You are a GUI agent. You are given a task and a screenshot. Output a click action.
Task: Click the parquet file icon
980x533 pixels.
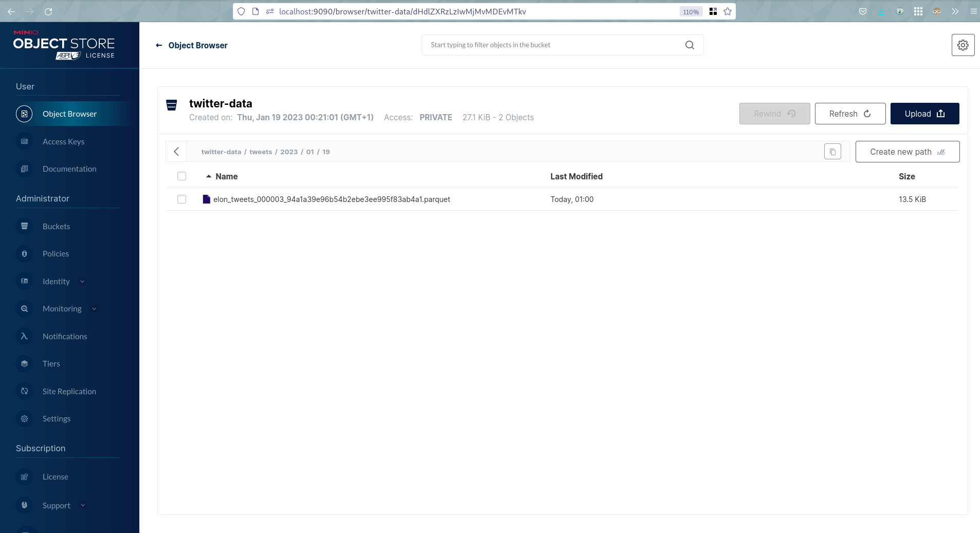206,199
